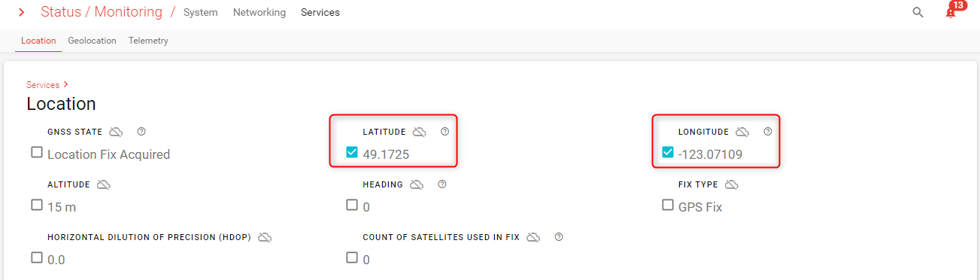The image size is (980, 280).
Task: Click the help icon next to Longitude
Action: (768, 132)
